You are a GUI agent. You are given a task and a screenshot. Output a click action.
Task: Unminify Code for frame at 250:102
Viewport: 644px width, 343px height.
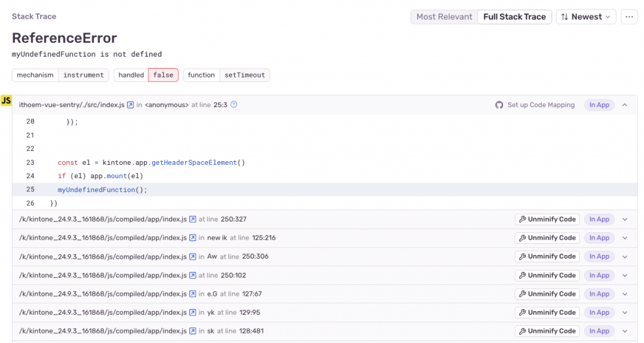(547, 275)
